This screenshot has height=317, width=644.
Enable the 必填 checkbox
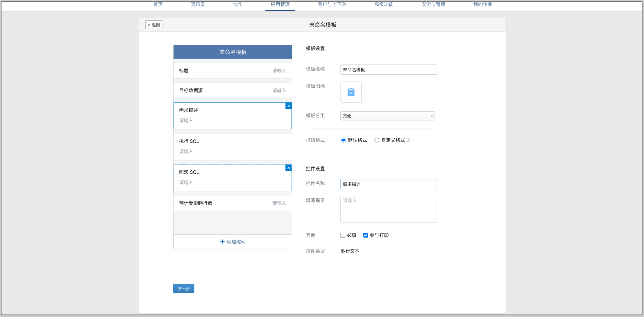[x=343, y=235]
